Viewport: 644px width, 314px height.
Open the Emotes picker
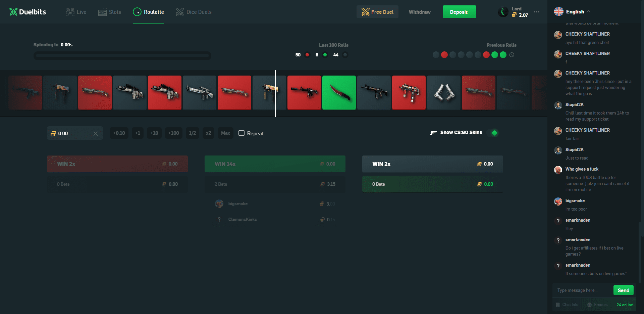(597, 305)
